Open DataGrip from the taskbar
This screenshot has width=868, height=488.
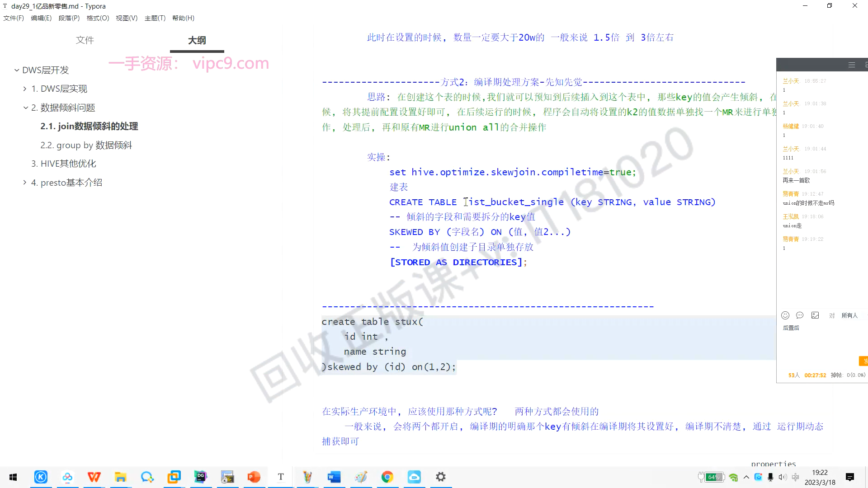[x=201, y=477]
